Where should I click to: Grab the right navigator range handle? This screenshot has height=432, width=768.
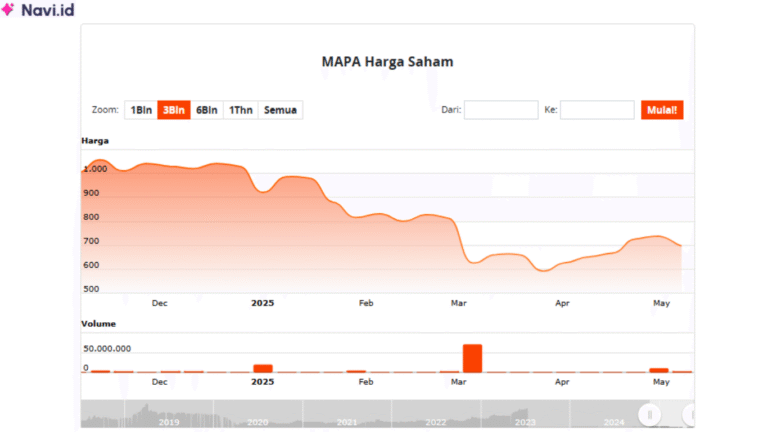coord(690,415)
